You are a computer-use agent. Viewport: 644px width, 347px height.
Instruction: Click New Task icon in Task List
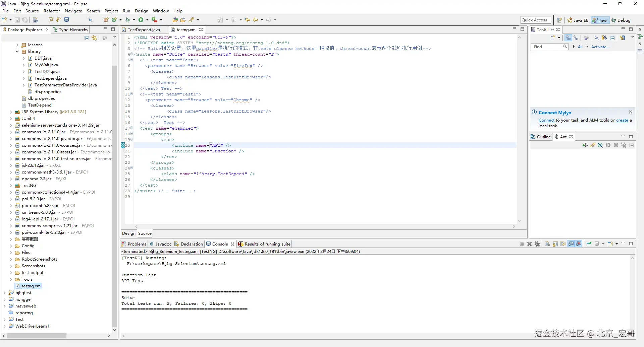553,38
